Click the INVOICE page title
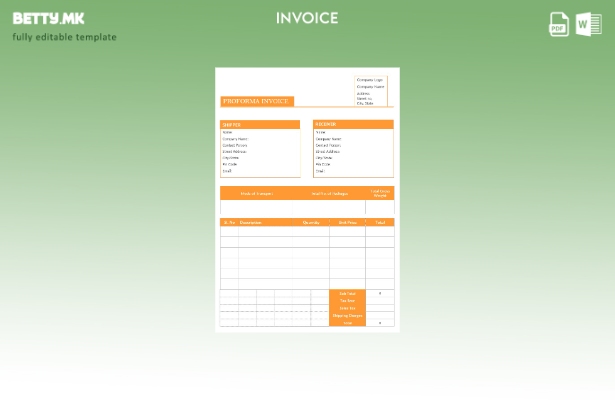This screenshot has width=615, height=400. (x=307, y=18)
